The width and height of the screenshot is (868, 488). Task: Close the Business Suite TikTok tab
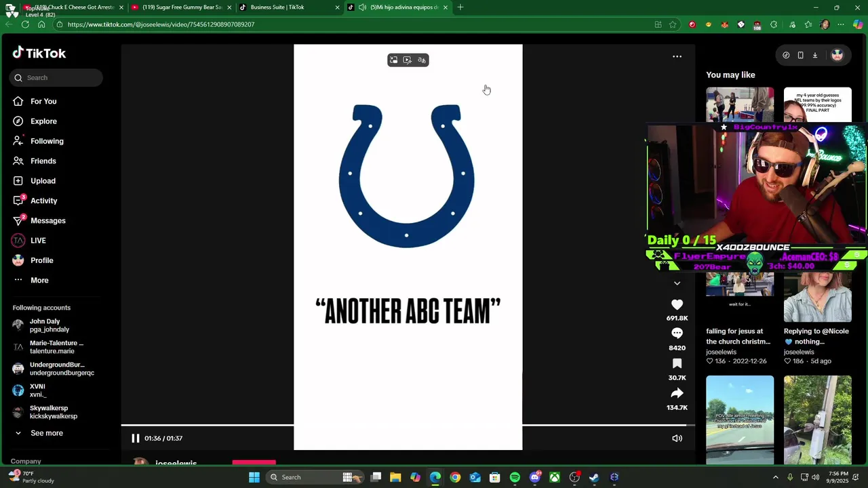pos(337,7)
